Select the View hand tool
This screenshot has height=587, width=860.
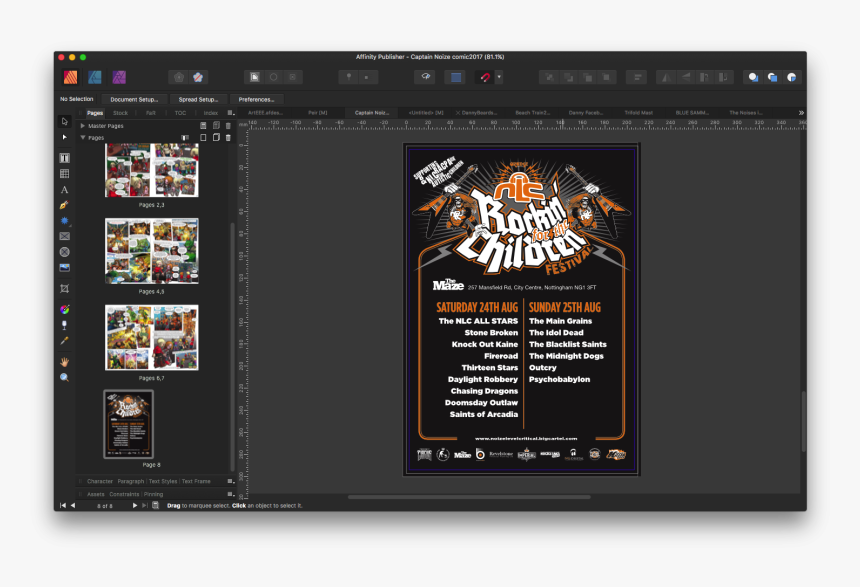[x=64, y=362]
